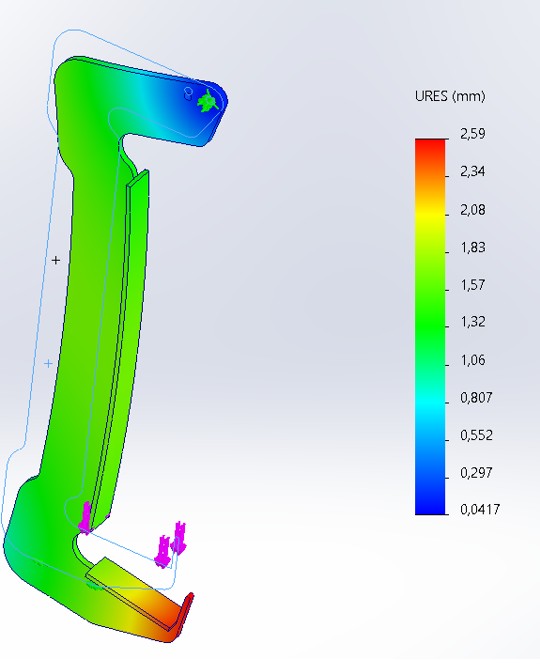This screenshot has width=540, height=671.
Task: Click the 0,807 legend value label
Action: [x=476, y=398]
